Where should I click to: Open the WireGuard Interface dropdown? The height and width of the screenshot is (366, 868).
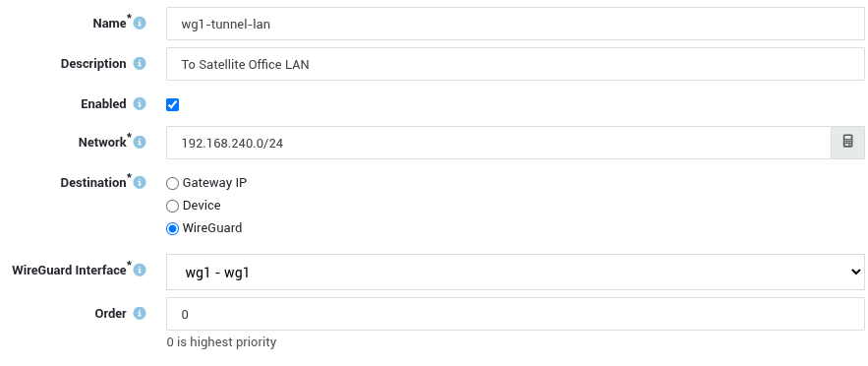[515, 272]
